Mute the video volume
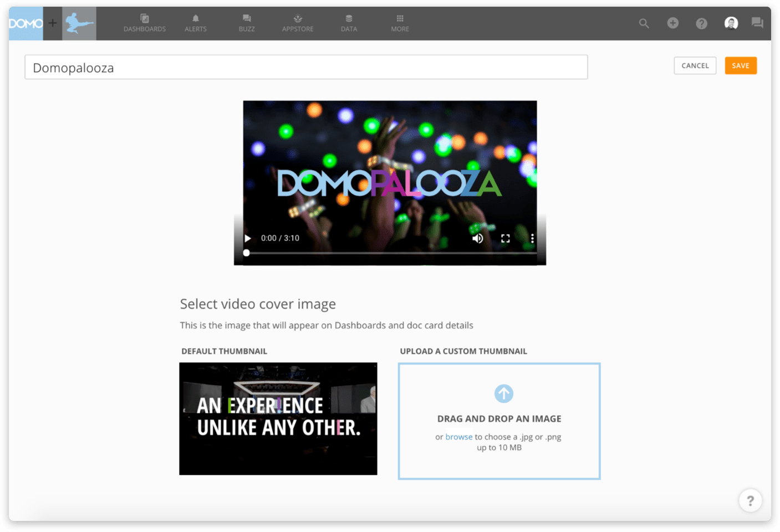The height and width of the screenshot is (532, 780). [477, 238]
